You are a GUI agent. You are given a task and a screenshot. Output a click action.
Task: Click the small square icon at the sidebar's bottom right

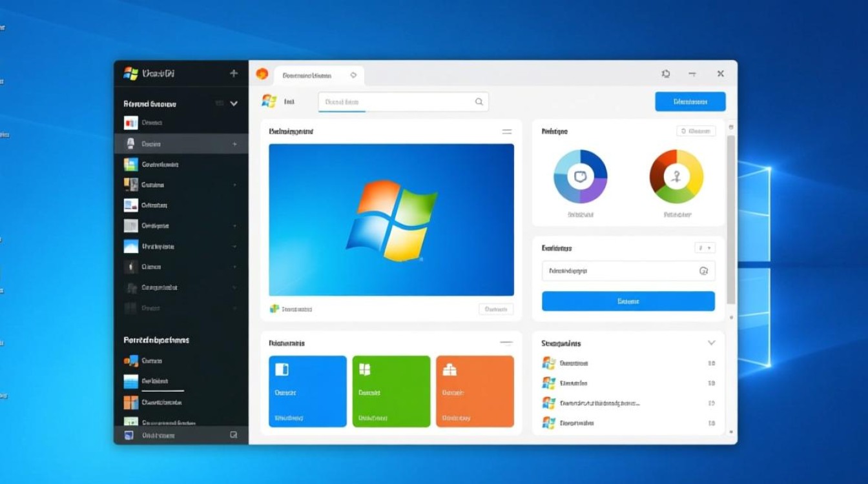[x=234, y=436]
